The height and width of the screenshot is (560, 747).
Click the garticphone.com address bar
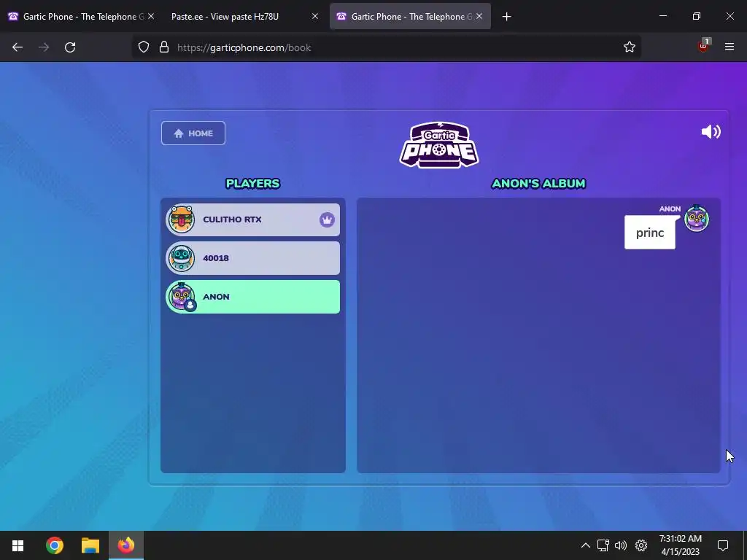click(386, 47)
